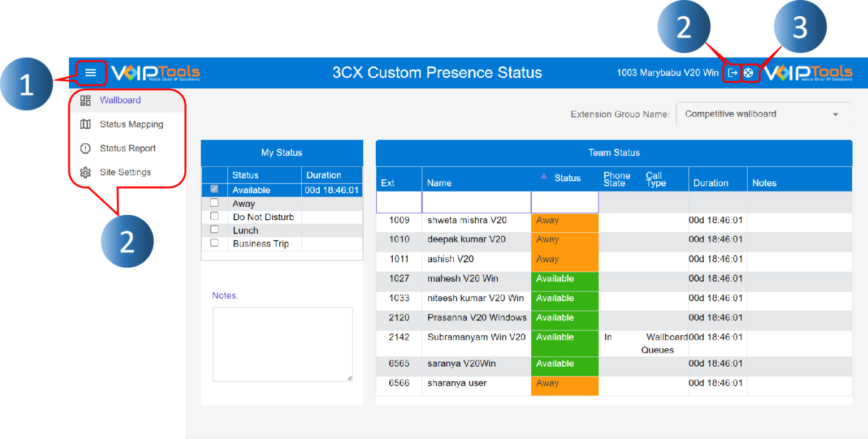The image size is (868, 439).
Task: Click the Status Report alert icon
Action: [85, 148]
